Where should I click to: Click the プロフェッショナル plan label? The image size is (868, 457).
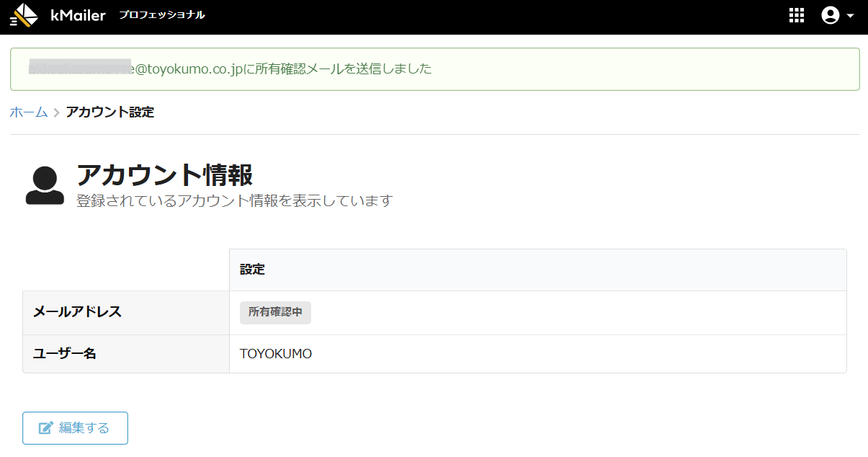(162, 15)
